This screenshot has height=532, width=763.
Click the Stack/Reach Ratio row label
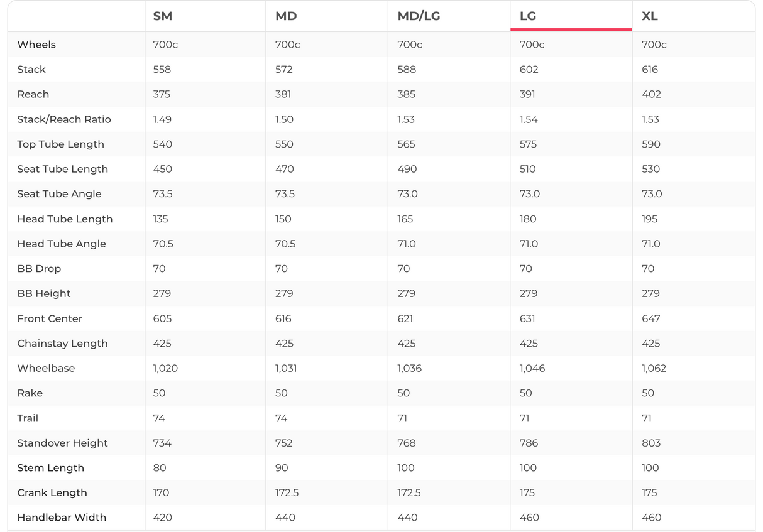pyautogui.click(x=64, y=119)
